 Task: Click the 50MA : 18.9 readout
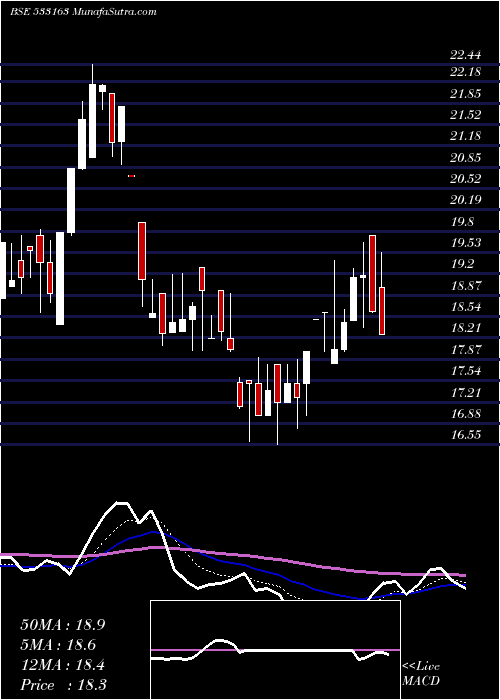point(63,625)
